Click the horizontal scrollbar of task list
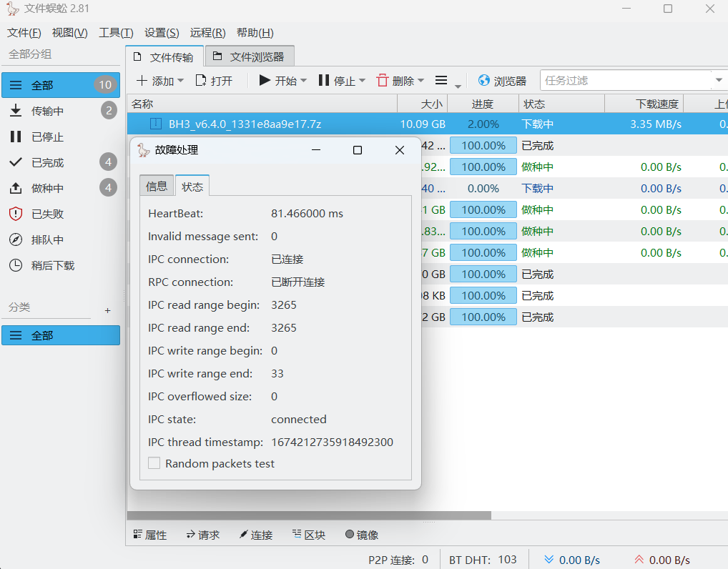 (x=309, y=515)
